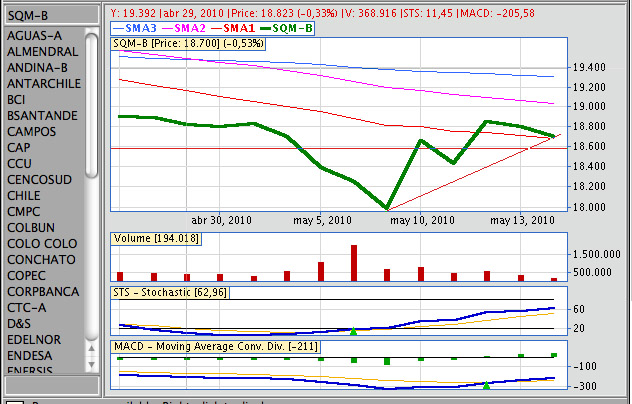Screen dimensions: 632x404
Task: Select CENCOSUD from the stock list
Action: point(41,179)
